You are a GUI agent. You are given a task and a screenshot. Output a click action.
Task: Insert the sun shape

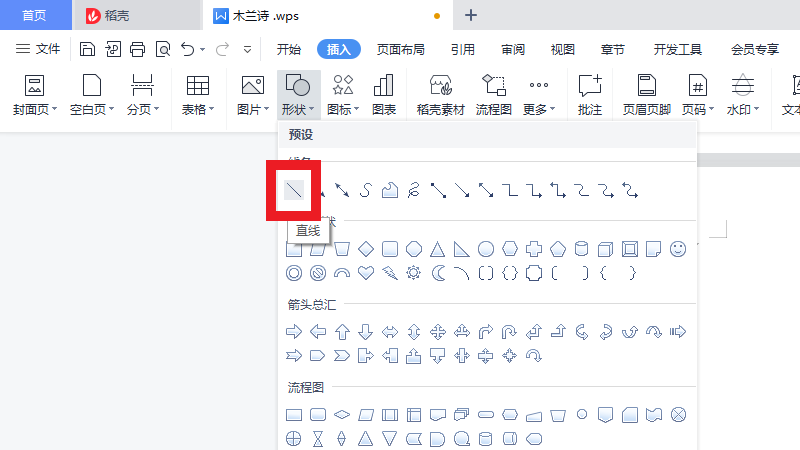pos(413,273)
